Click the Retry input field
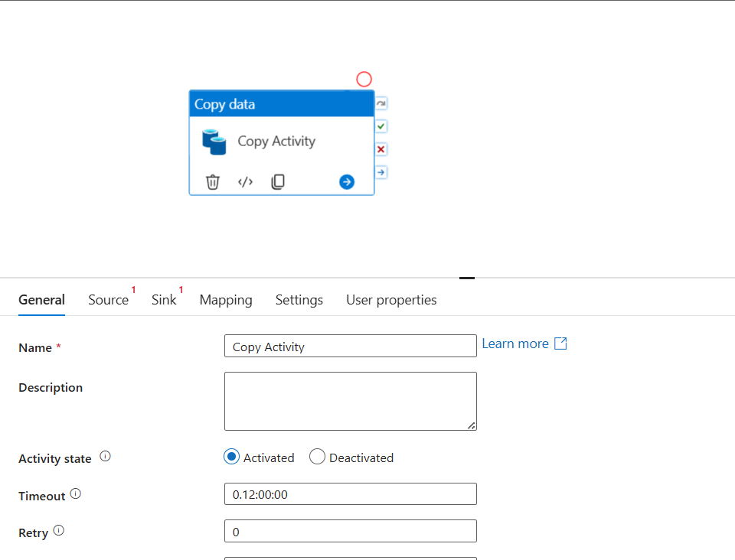The width and height of the screenshot is (735, 560). (x=351, y=531)
